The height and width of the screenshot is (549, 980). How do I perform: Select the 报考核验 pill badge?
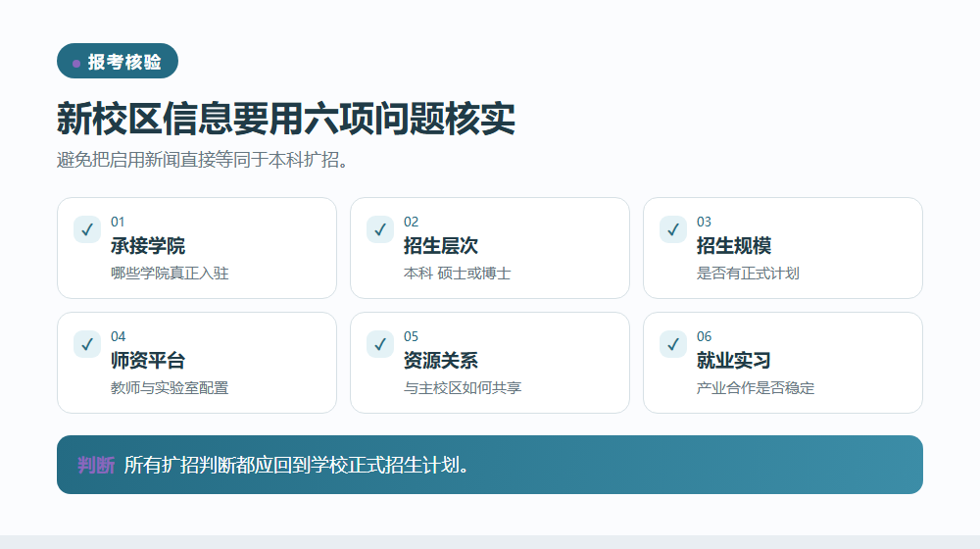118,62
